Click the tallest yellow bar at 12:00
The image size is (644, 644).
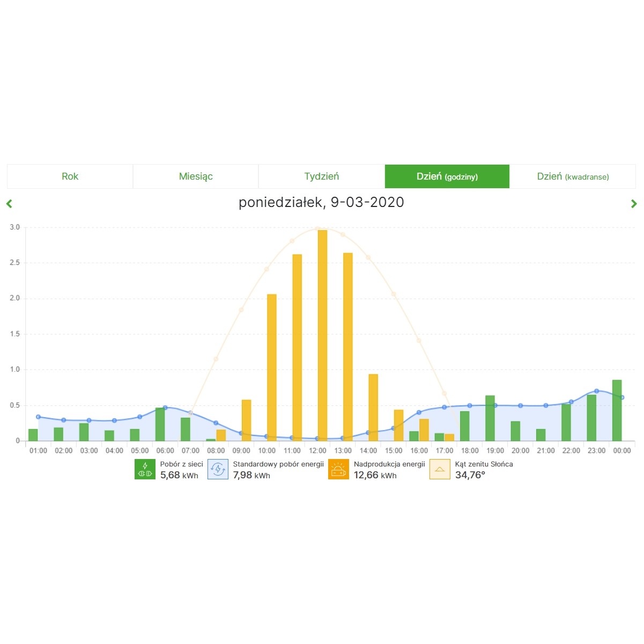[322, 335]
